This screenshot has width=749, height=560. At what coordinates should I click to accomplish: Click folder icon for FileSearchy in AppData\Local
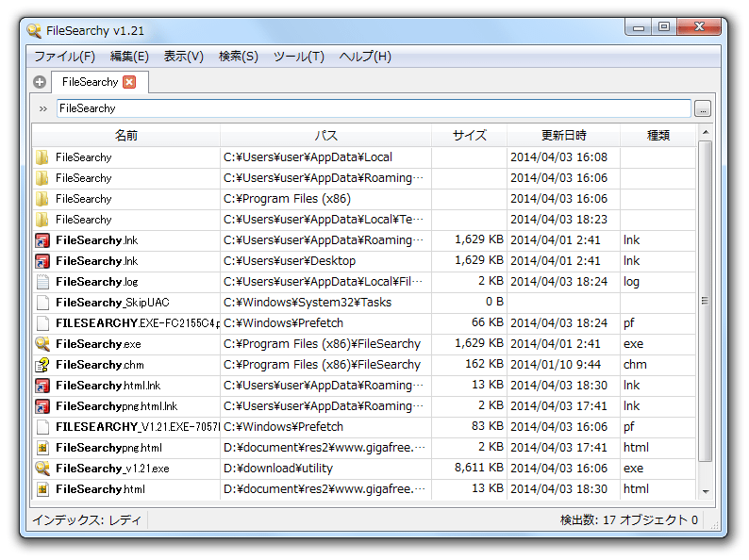tap(42, 157)
